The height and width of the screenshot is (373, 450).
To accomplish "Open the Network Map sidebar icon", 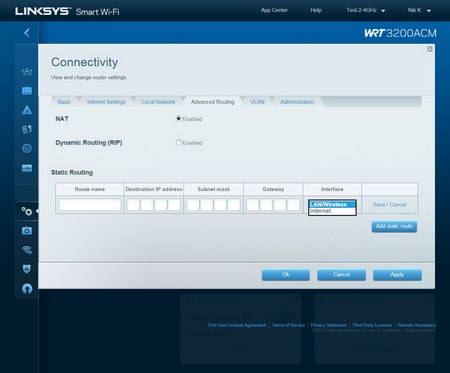I will point(27,71).
